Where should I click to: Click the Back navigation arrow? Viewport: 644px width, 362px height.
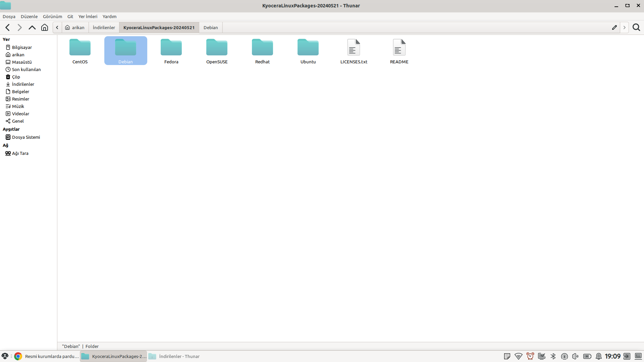(8, 27)
